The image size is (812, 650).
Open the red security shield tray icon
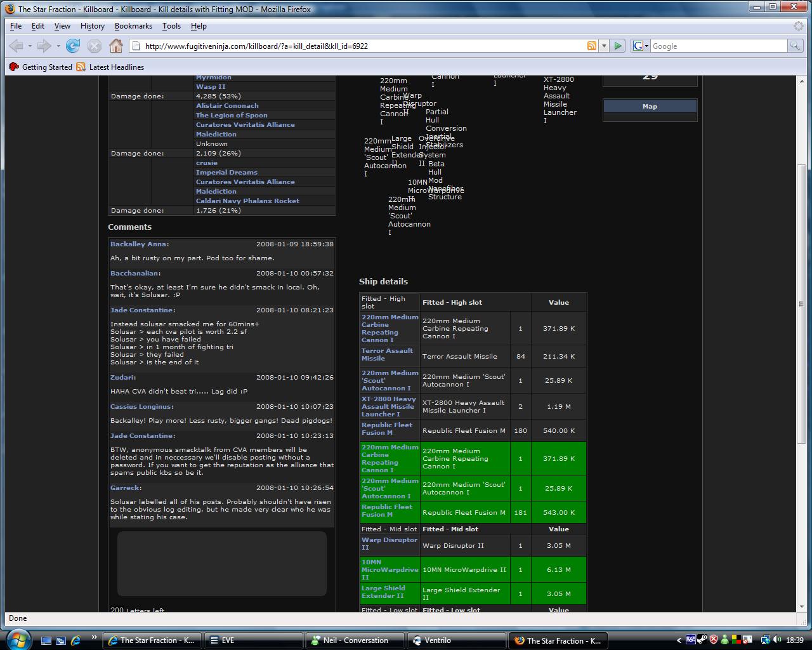point(714,640)
